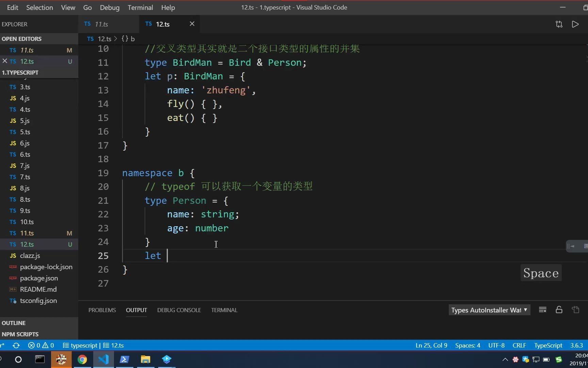This screenshot has height=368, width=588.
Task: Open the Types AutoInstaller output channel dropdown
Action: (489, 310)
